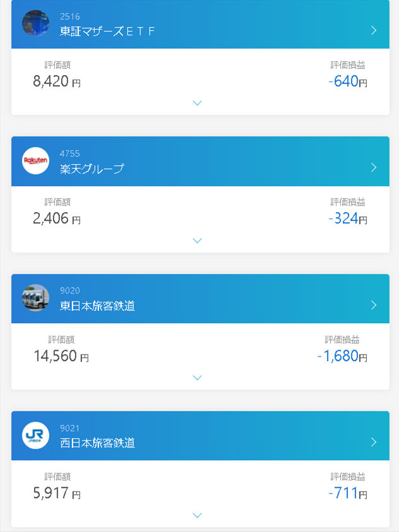Click stock code 4755 label
The height and width of the screenshot is (532, 399).
coord(70,153)
